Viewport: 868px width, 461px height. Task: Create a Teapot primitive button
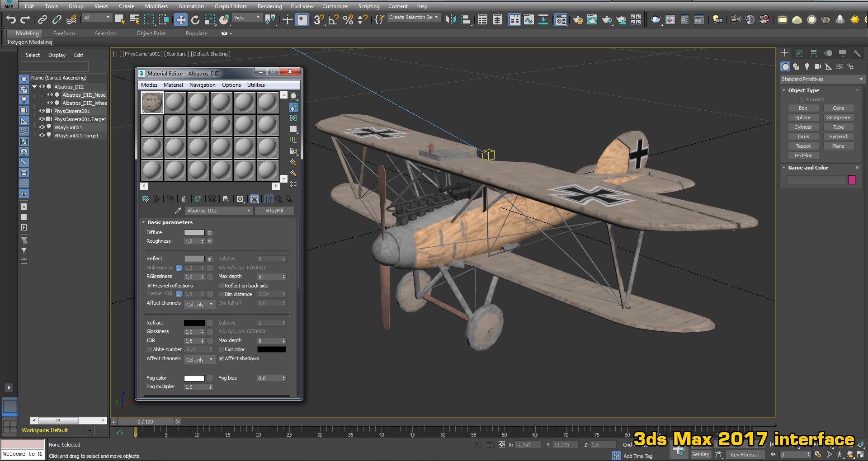click(x=803, y=146)
